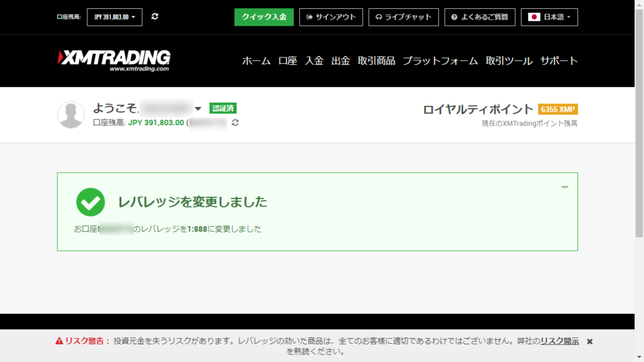Open the 日本語 language selector
The height and width of the screenshot is (362, 644).
pos(549,17)
